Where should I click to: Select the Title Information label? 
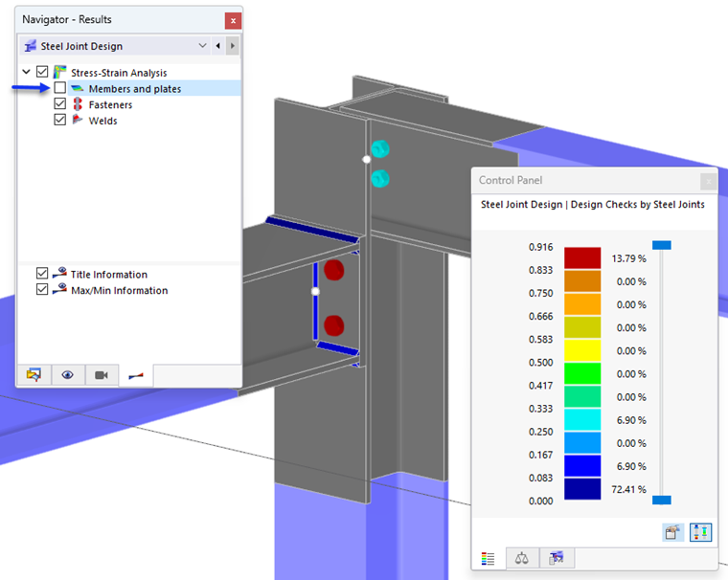coord(109,275)
